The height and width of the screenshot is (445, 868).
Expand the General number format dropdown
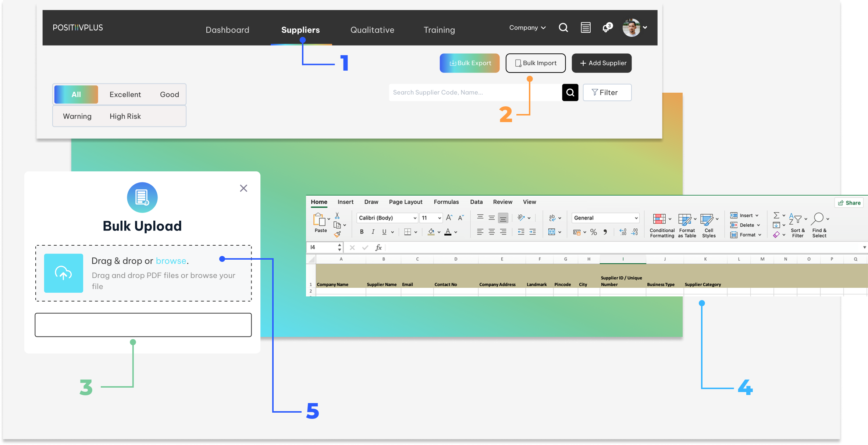636,218
